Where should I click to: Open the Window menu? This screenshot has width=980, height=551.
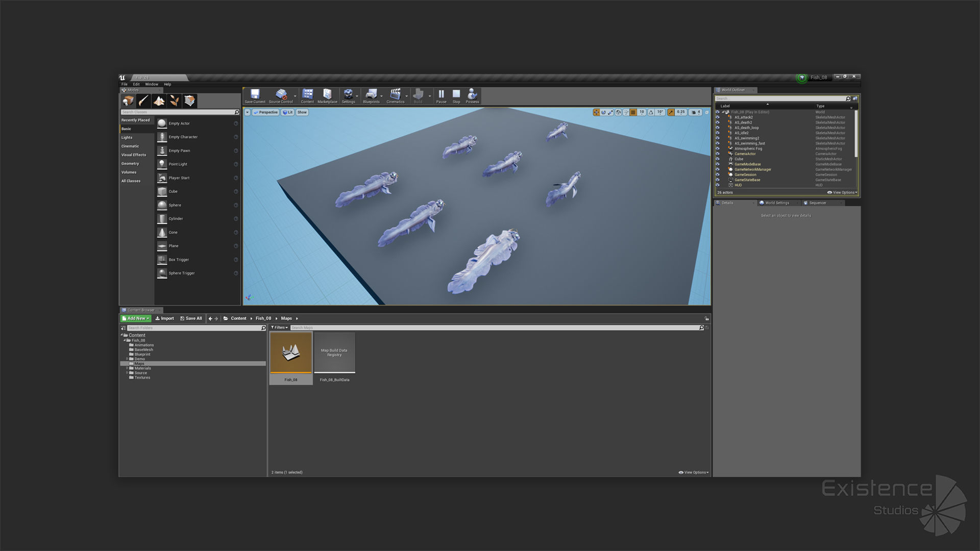[152, 84]
